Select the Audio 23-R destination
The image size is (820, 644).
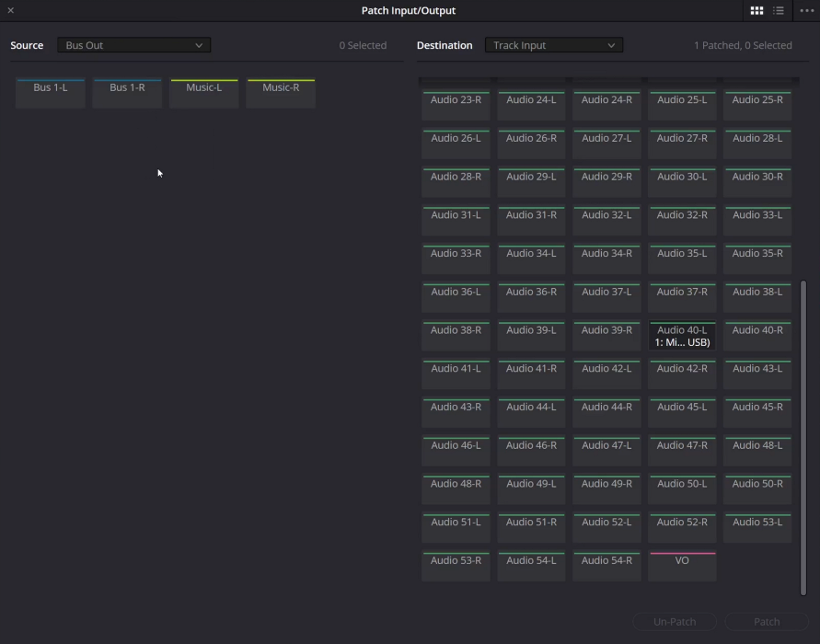[x=456, y=106]
